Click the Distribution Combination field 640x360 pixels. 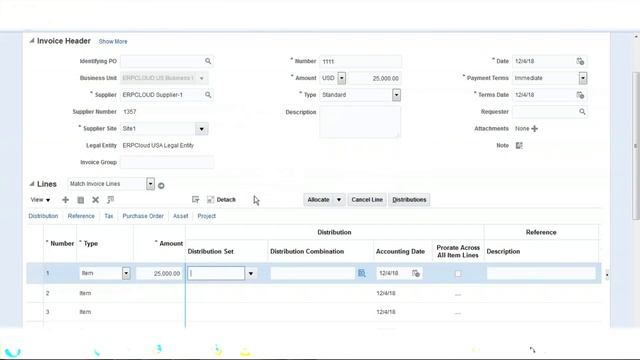[313, 273]
